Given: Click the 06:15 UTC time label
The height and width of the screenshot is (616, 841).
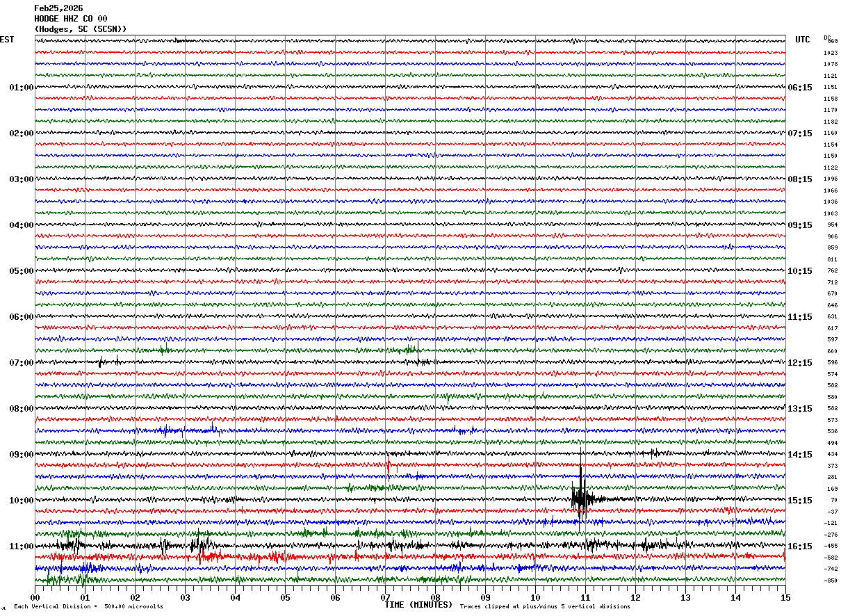Looking at the screenshot, I should [x=800, y=88].
